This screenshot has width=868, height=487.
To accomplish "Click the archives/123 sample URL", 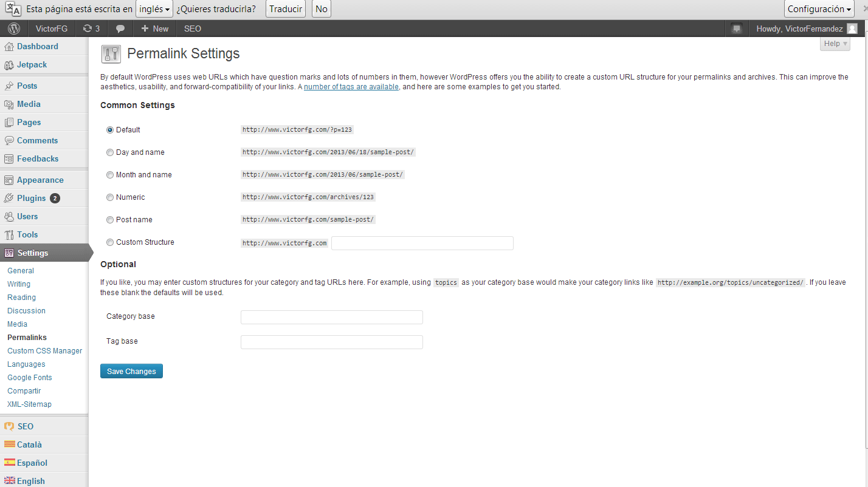I will point(308,197).
